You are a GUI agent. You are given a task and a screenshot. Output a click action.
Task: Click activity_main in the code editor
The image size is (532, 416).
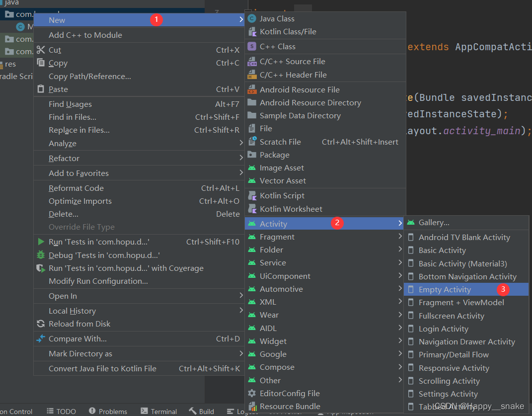(482, 131)
